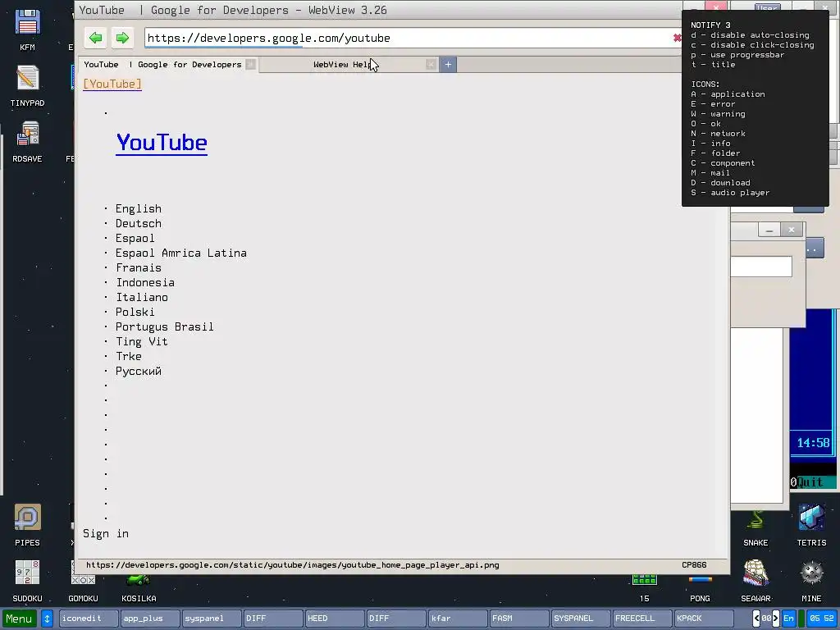Choose Trke language entry
Viewport: 840px width, 630px height.
pyautogui.click(x=129, y=356)
